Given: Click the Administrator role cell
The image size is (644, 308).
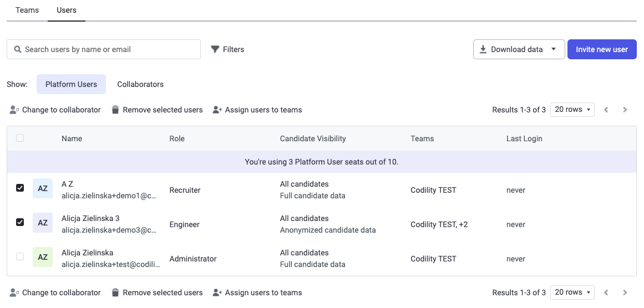Looking at the screenshot, I should [x=192, y=259].
